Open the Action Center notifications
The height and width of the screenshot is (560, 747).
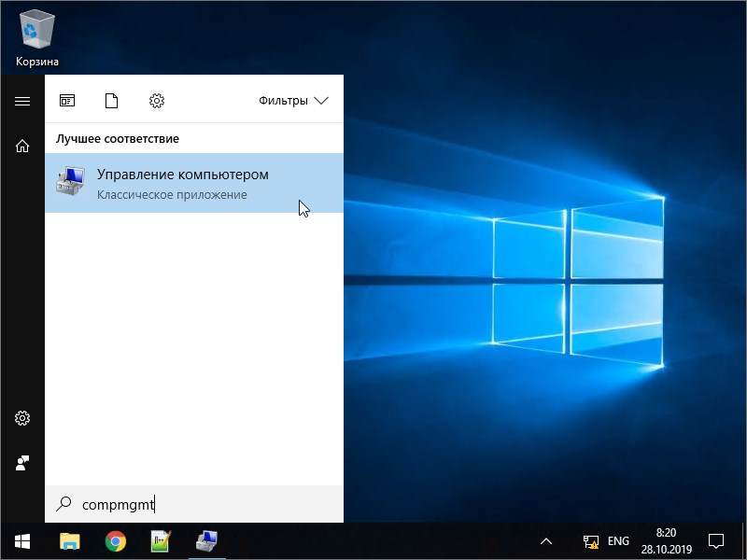click(716, 541)
